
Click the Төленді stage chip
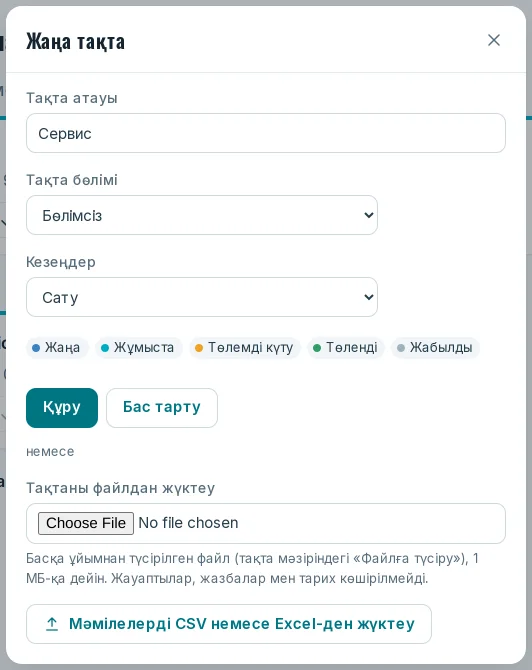[x=346, y=347]
